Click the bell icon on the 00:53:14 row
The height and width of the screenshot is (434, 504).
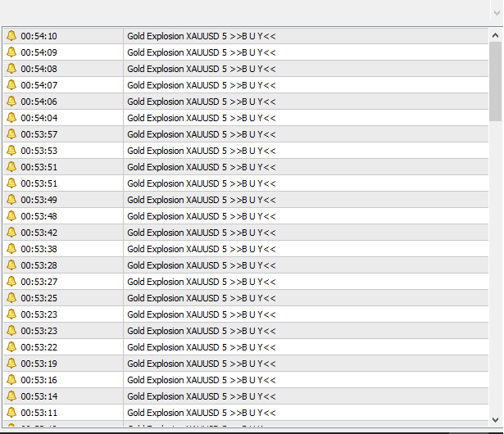[11, 396]
